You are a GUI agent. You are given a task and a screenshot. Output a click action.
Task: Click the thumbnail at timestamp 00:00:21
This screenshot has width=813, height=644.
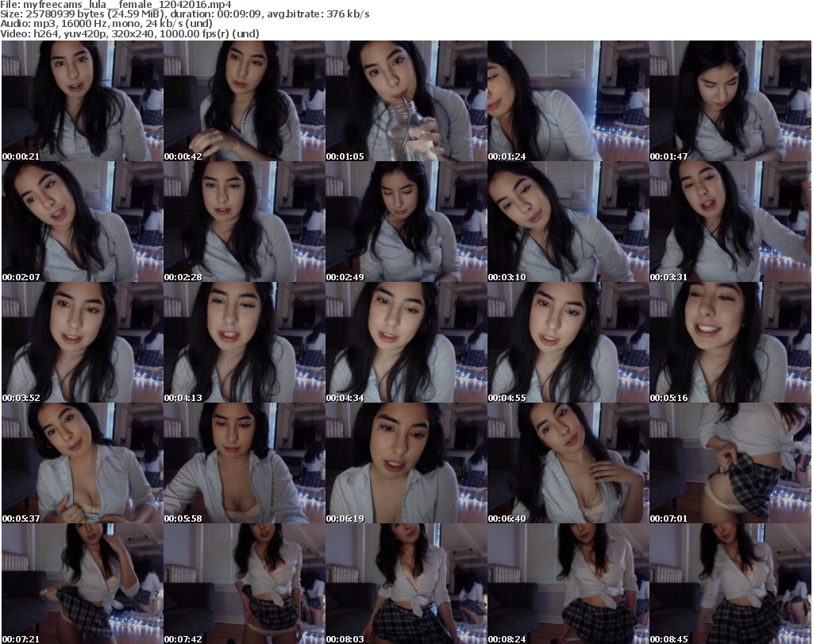[x=82, y=101]
